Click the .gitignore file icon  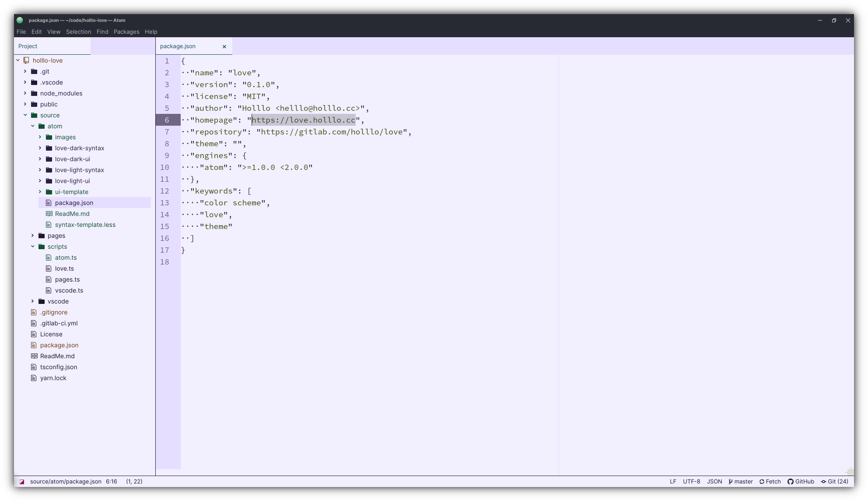[x=34, y=312]
